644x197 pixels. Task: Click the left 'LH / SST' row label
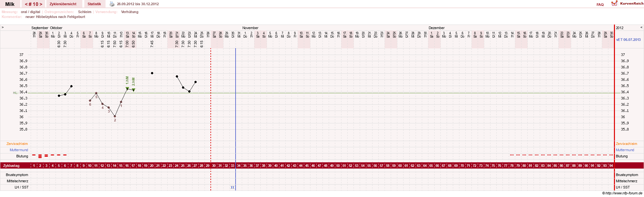(x=22, y=187)
